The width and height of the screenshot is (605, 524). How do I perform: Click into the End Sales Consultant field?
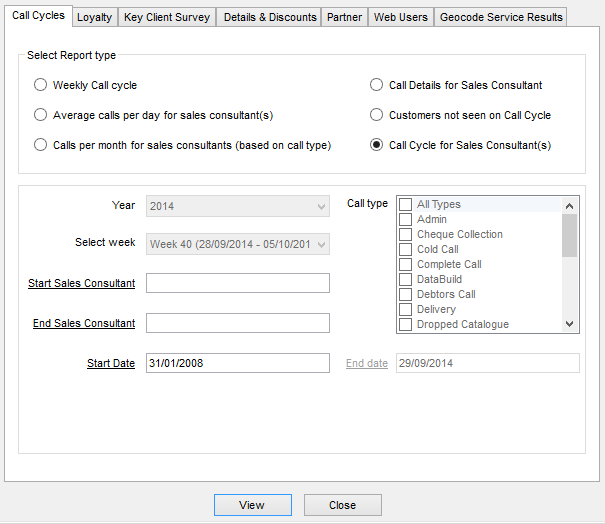coord(237,323)
